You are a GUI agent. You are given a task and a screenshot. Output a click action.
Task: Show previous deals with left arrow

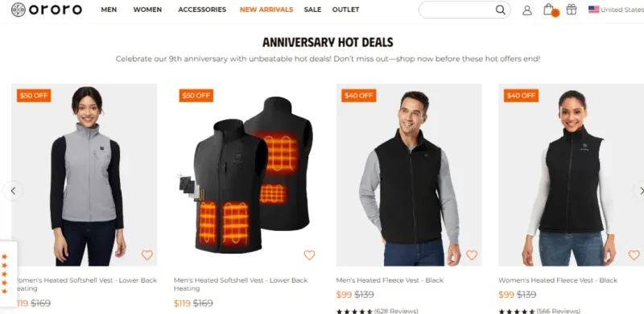pos(13,191)
